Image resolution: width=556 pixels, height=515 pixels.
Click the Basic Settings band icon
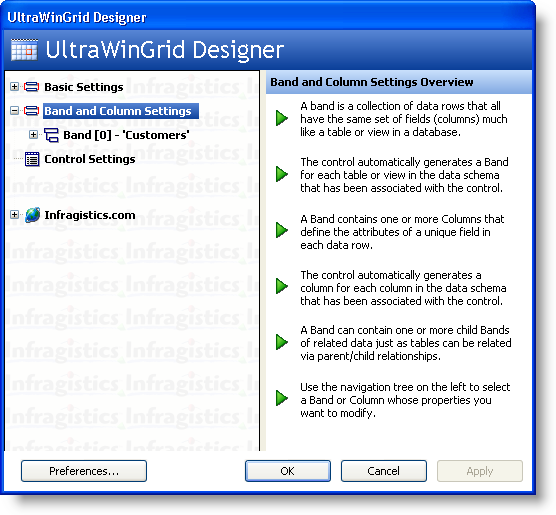pyautogui.click(x=31, y=87)
